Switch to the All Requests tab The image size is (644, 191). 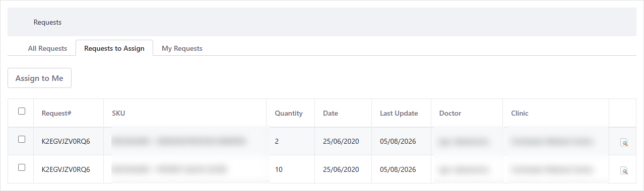[47, 48]
